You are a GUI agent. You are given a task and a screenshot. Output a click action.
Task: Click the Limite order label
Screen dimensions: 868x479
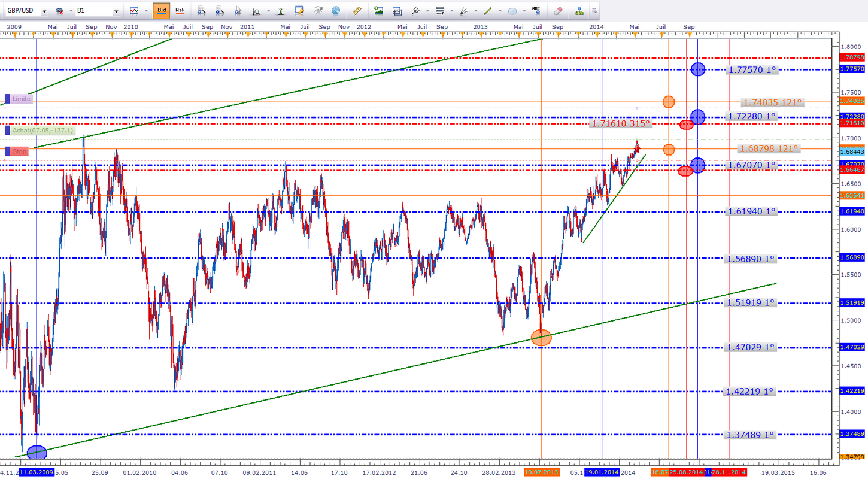point(19,99)
